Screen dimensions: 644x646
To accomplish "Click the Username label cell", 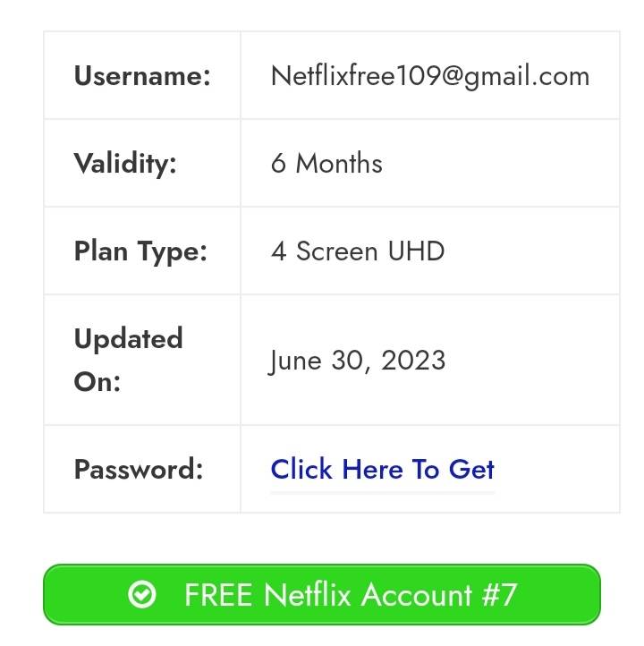I will coord(142,76).
